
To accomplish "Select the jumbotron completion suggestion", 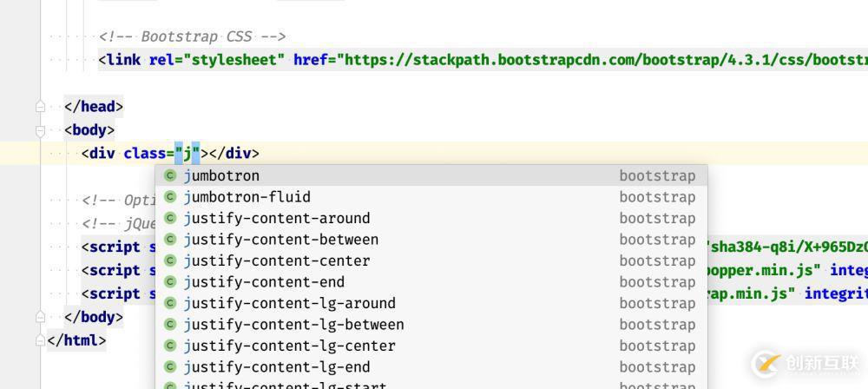I will pos(431,175).
